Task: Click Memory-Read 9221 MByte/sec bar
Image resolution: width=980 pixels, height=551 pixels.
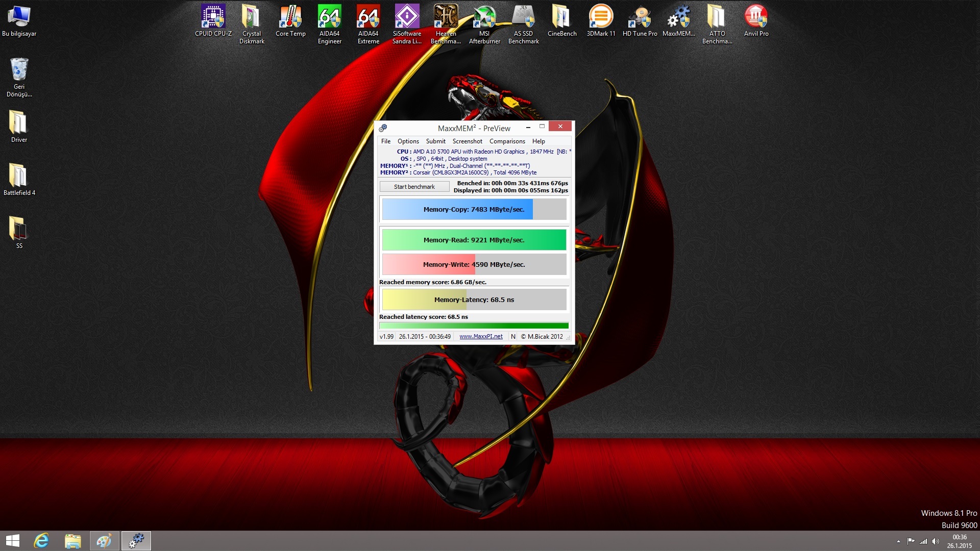Action: click(x=474, y=240)
